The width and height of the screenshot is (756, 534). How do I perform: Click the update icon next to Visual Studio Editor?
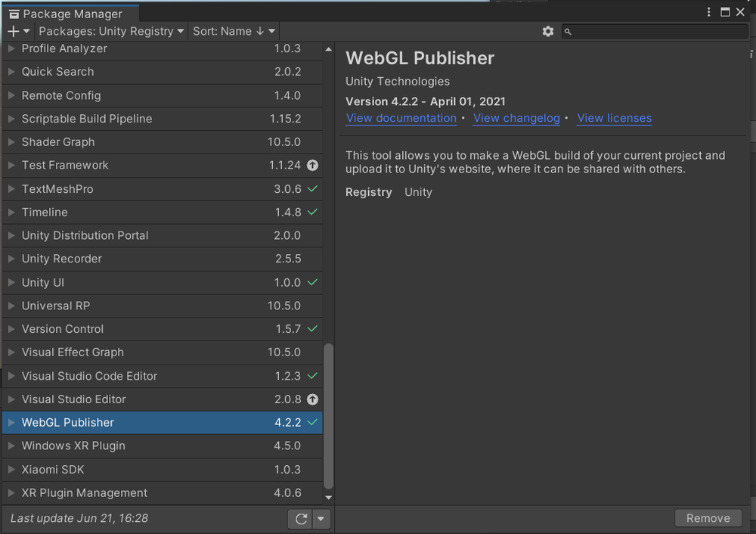(x=312, y=399)
